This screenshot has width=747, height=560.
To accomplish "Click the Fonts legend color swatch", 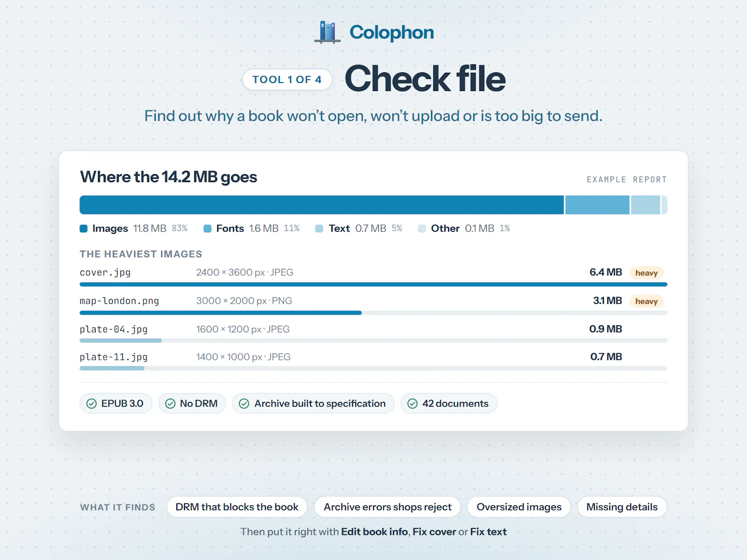I will (x=207, y=229).
